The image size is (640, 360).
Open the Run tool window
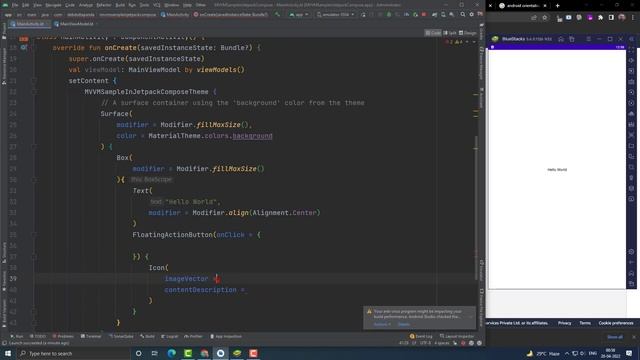click(17, 336)
